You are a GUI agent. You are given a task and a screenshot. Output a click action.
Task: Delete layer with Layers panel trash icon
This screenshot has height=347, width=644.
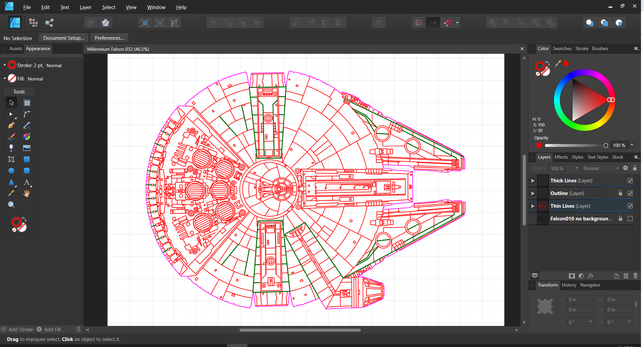(635, 276)
